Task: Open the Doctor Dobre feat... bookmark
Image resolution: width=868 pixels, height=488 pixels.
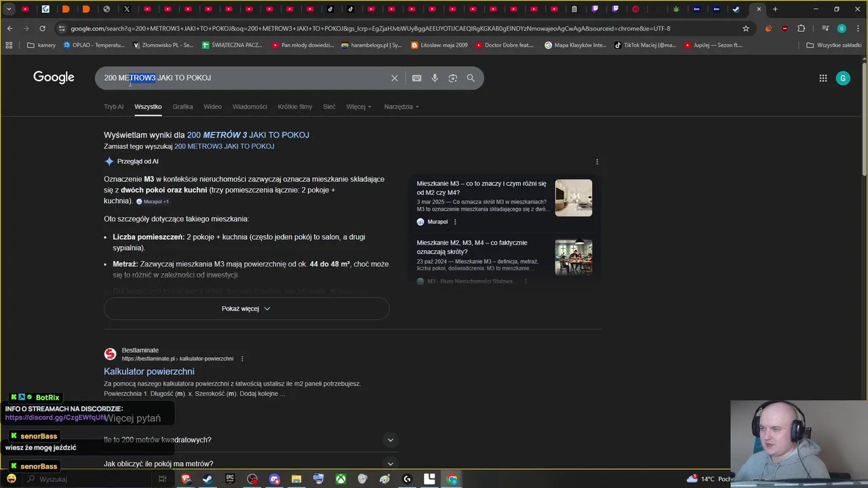Action: pos(505,45)
